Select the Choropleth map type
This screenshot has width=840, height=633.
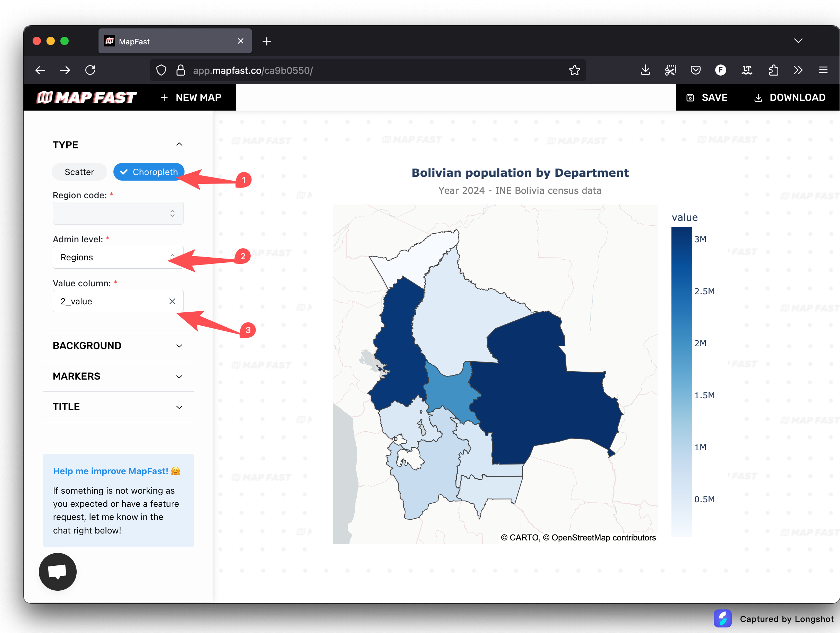tap(149, 172)
